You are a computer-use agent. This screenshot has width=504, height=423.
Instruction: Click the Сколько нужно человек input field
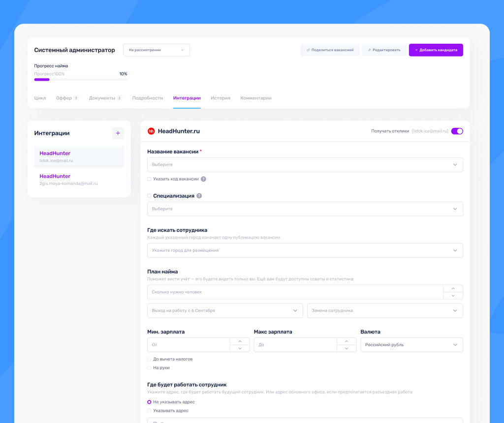(295, 292)
